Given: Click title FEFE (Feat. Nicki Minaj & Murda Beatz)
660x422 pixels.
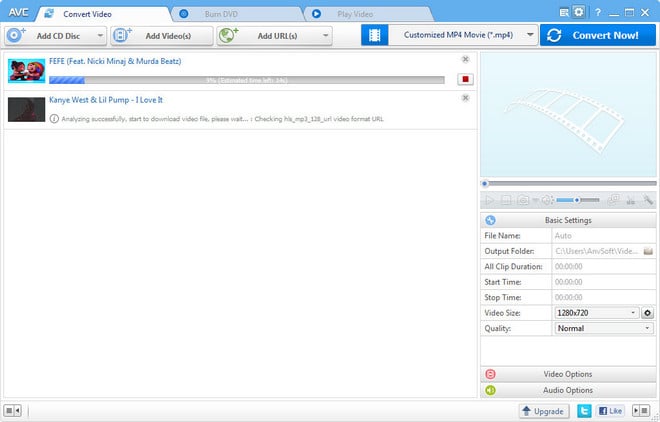Looking at the screenshot, I should tap(115, 61).
